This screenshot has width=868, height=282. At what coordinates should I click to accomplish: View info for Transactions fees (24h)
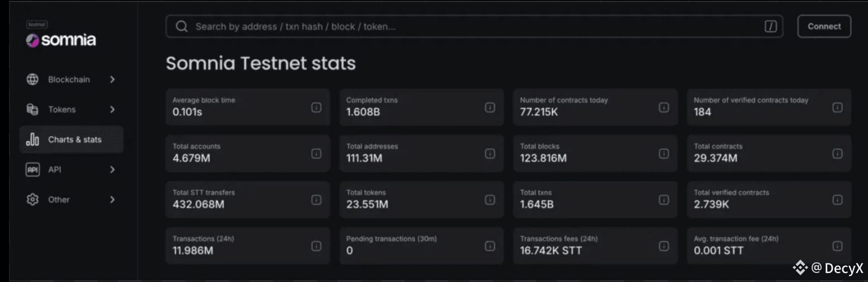coord(664,246)
